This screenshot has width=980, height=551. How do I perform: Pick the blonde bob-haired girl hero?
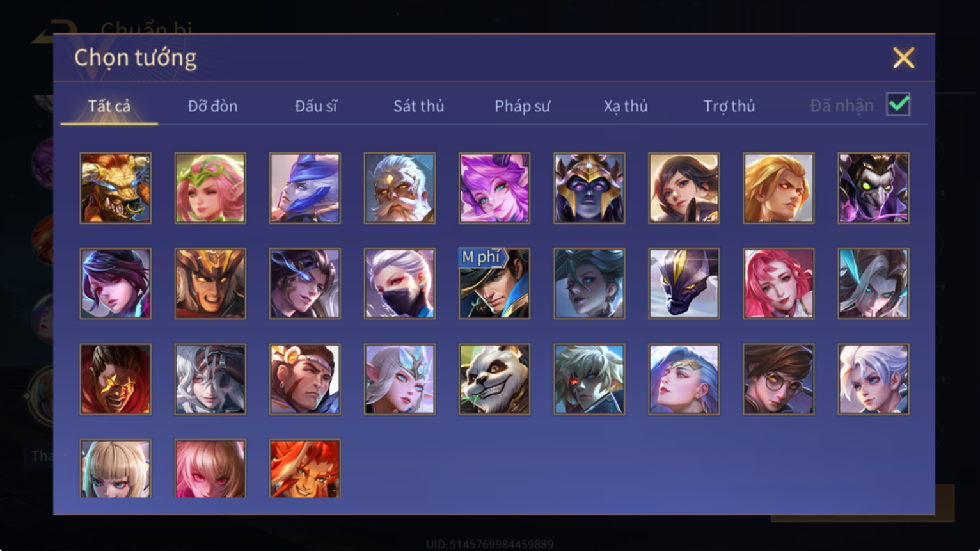coord(115,468)
